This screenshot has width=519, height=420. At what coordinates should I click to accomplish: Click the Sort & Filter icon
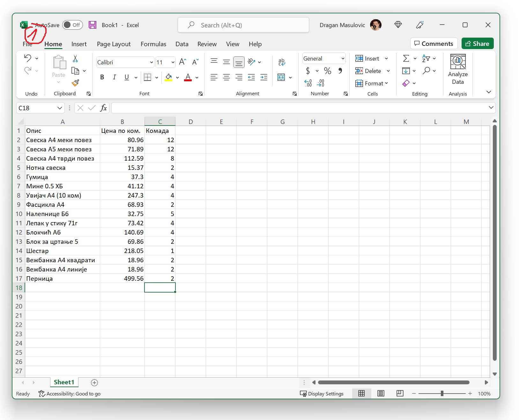coord(426,58)
